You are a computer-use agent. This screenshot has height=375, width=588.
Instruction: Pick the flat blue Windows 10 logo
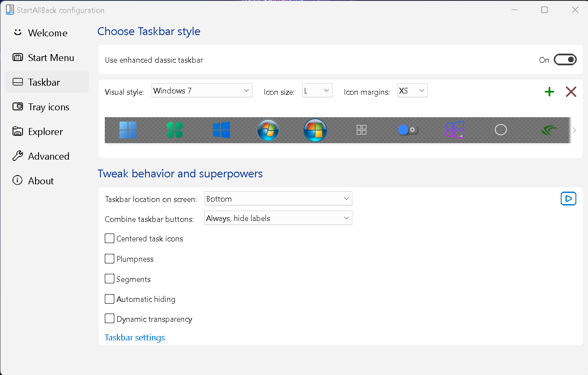point(221,130)
